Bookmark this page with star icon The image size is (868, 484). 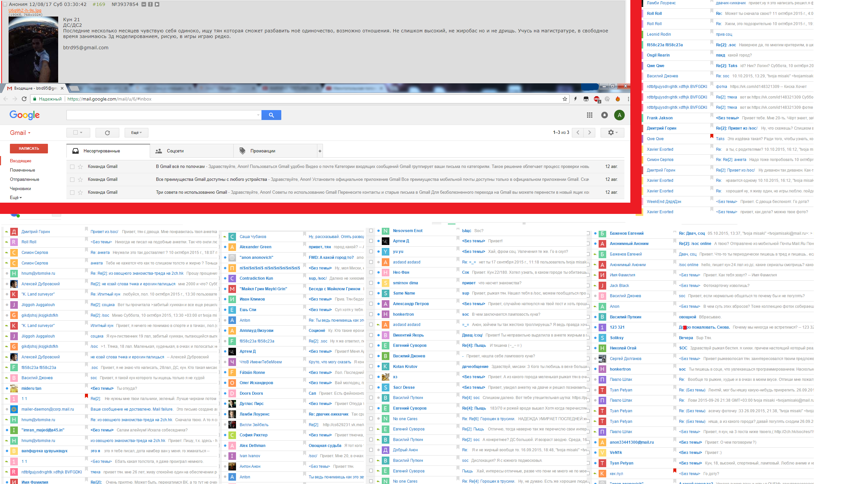[x=565, y=99]
